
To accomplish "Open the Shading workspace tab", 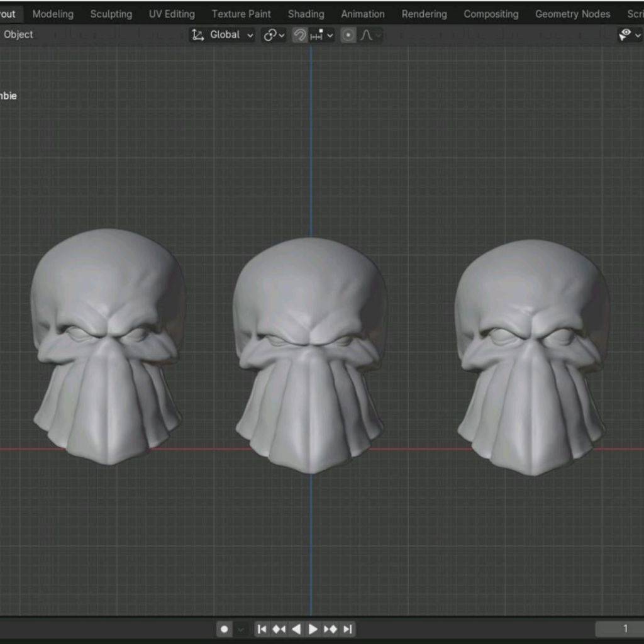I will click(306, 14).
